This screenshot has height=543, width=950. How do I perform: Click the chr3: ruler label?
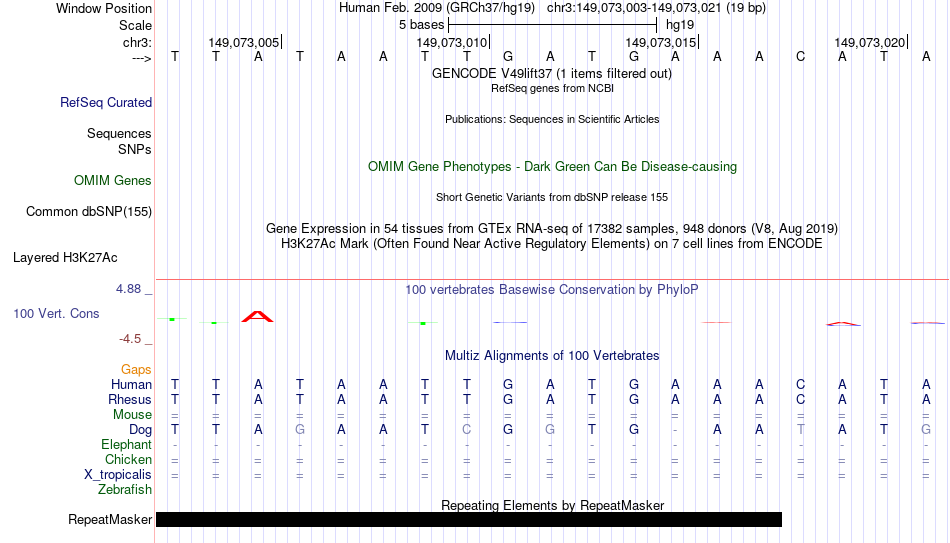point(137,42)
